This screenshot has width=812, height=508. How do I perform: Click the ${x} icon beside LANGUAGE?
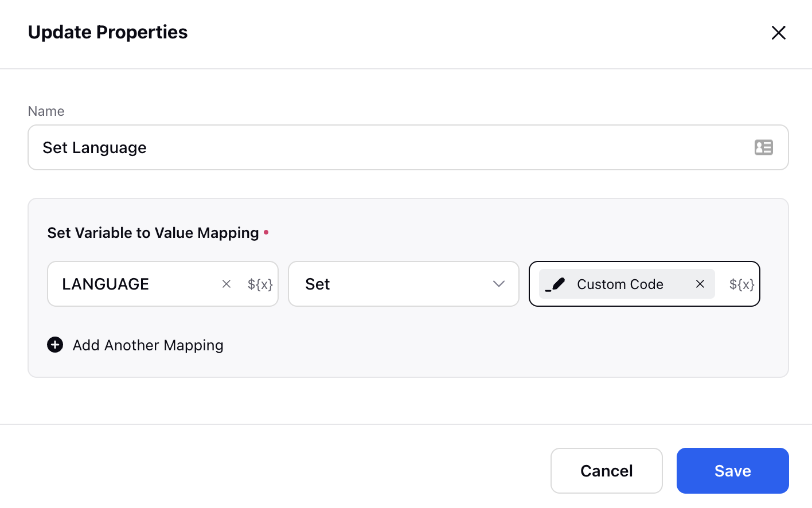[x=260, y=284]
